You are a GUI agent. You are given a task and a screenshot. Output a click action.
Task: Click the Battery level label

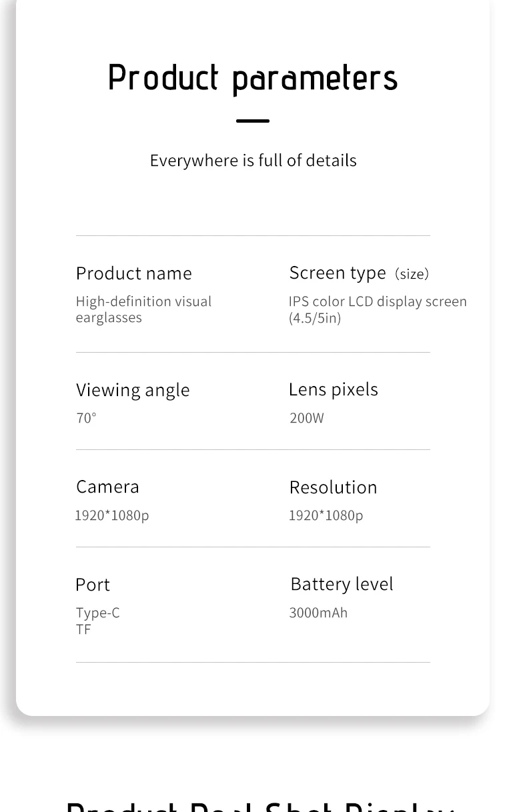pos(342,585)
